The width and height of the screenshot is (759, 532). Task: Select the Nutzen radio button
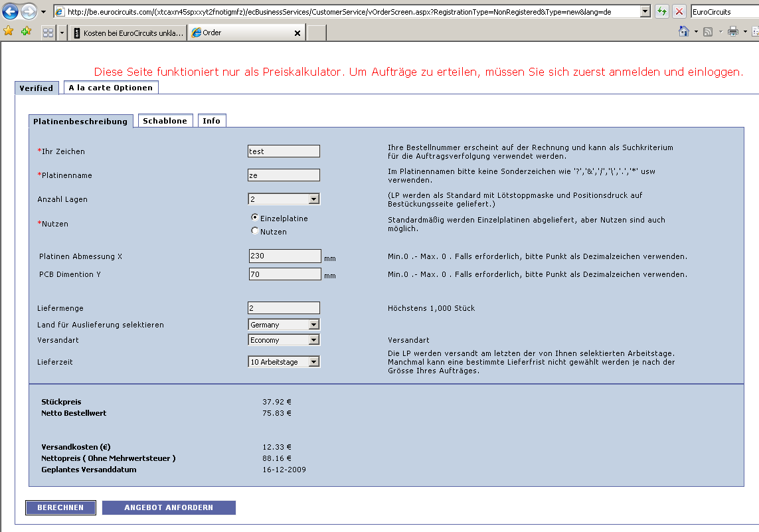pos(254,231)
